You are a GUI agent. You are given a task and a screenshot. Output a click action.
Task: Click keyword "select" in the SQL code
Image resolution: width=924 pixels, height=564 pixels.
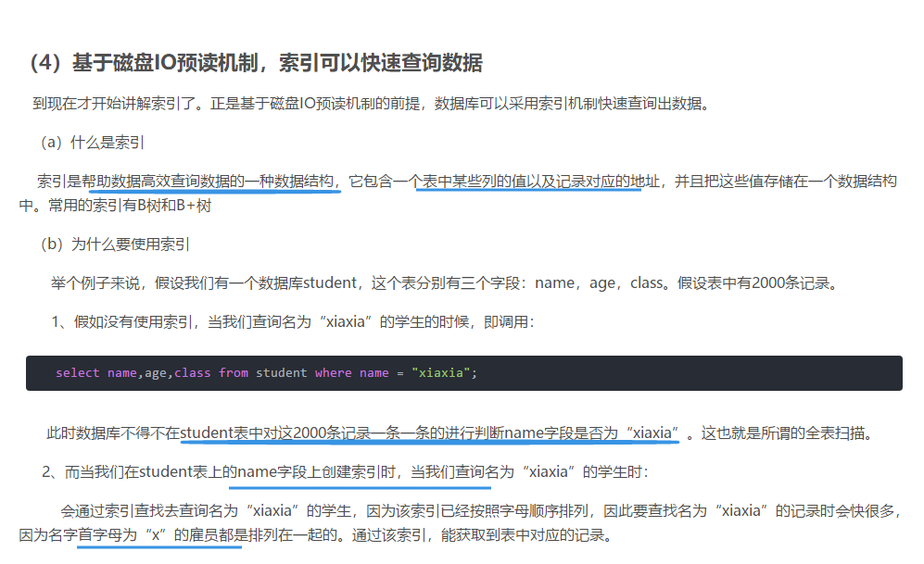tap(78, 372)
